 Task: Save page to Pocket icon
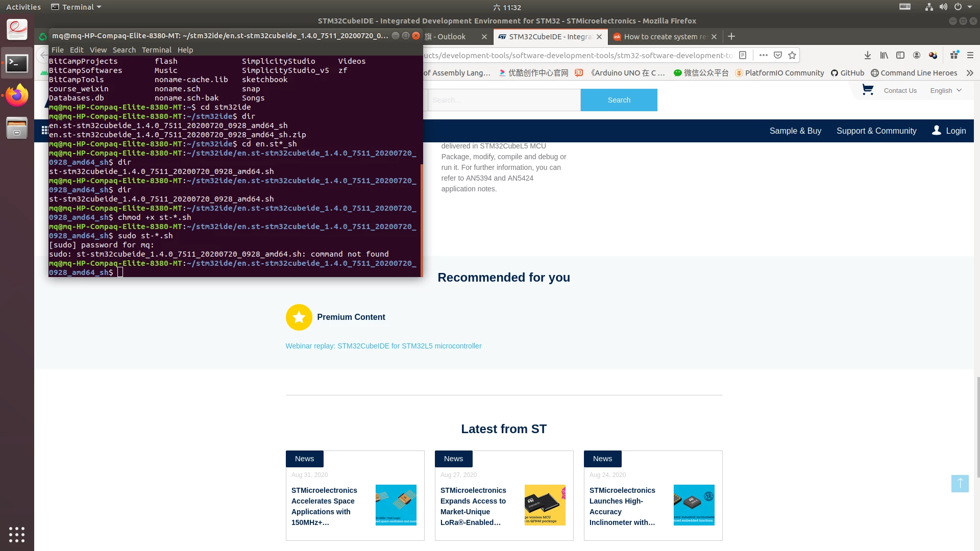tap(778, 55)
